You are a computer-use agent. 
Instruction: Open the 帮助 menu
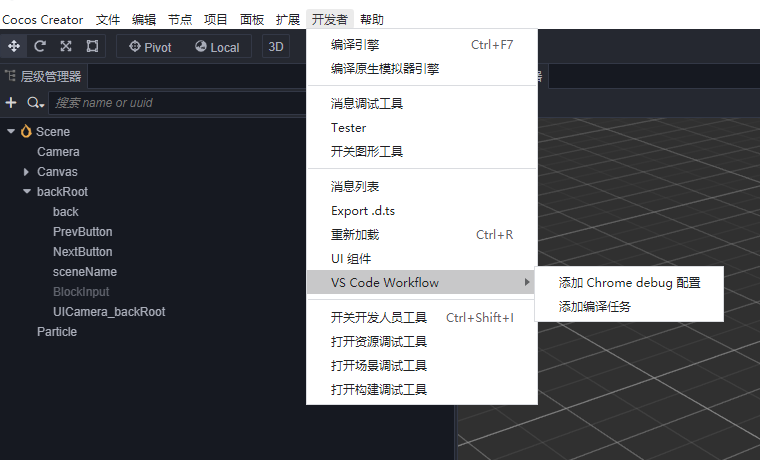coord(372,19)
